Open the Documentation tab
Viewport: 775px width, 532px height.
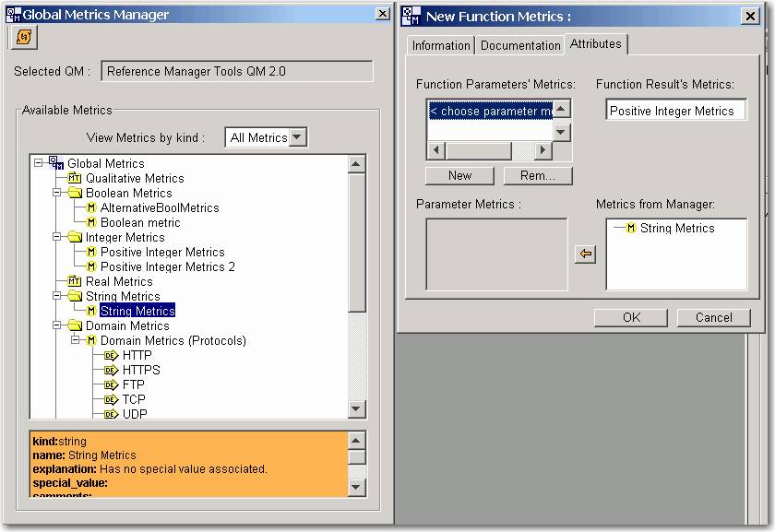[x=520, y=45]
